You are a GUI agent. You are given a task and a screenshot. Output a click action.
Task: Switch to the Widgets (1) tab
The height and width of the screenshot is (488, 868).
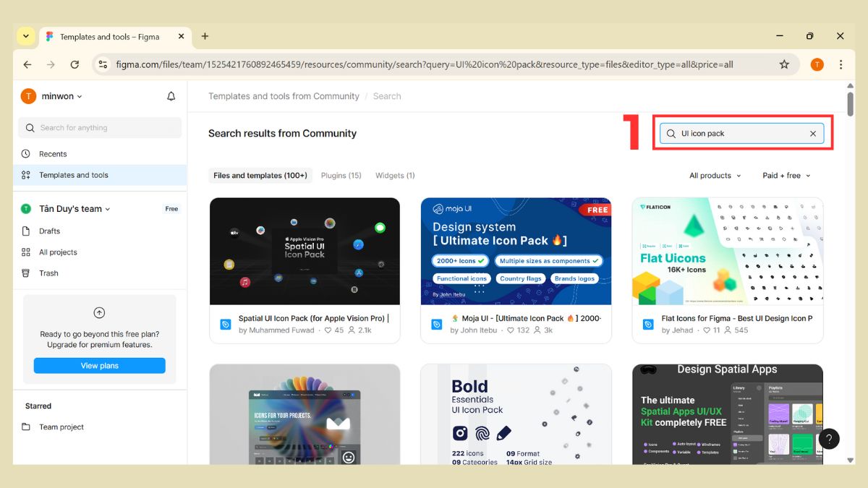tap(395, 176)
